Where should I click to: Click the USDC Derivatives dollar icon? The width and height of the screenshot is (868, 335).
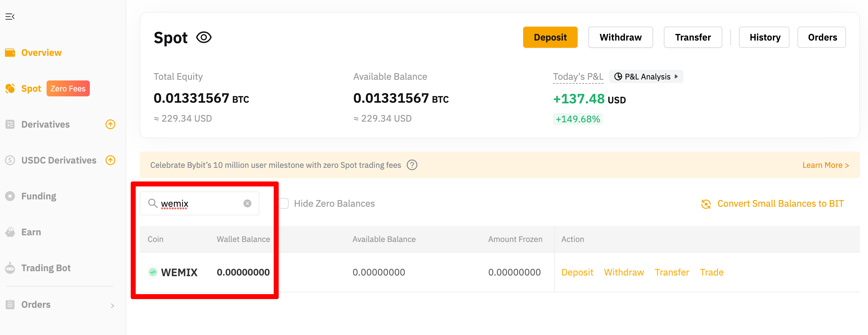click(x=10, y=160)
